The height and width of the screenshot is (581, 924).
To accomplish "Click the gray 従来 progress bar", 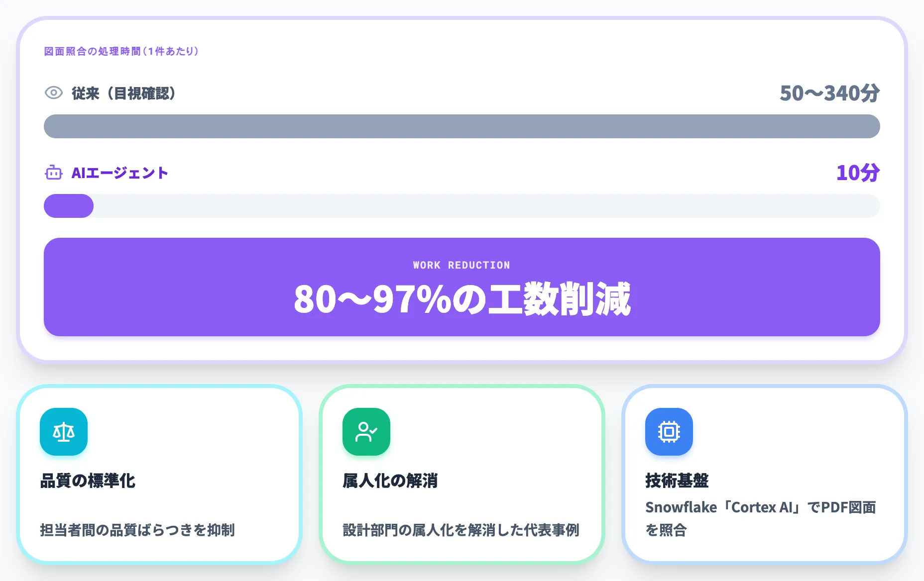I will tap(462, 126).
